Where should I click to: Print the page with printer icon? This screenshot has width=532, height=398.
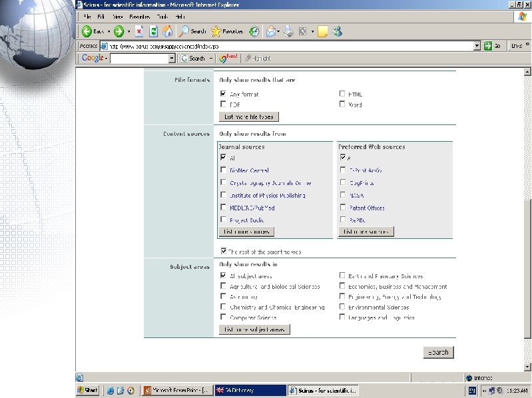click(288, 31)
